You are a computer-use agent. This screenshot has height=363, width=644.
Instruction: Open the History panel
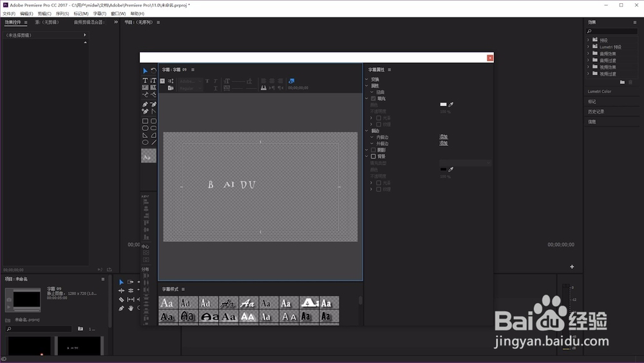point(596,112)
